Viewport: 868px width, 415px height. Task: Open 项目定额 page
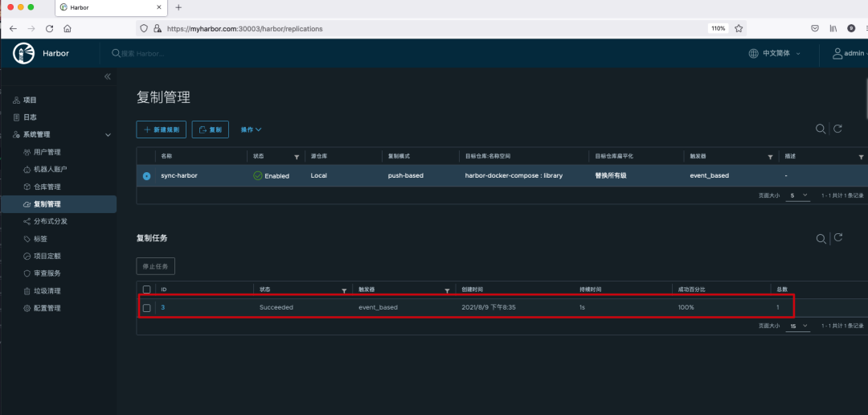click(47, 257)
